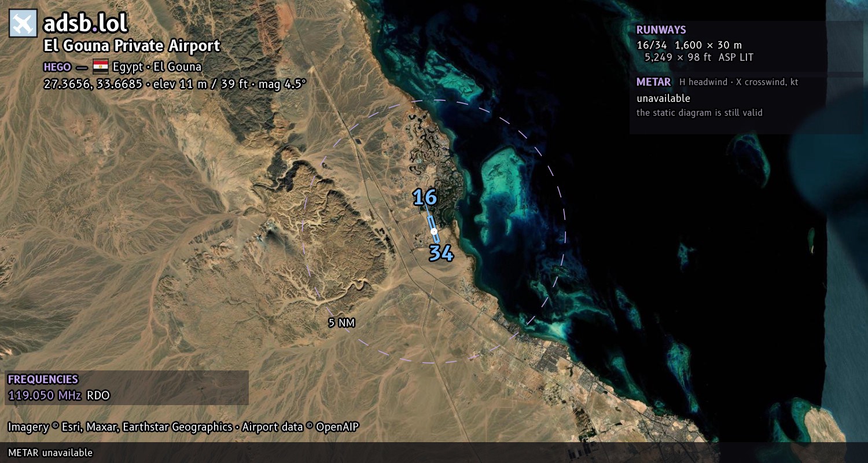Click the Egypt flag icon
The image size is (868, 463).
coord(101,66)
